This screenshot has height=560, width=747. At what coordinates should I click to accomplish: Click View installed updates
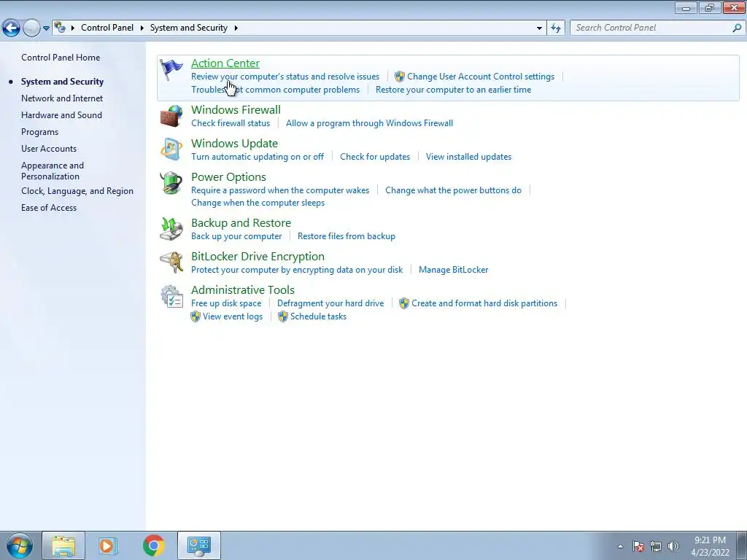click(469, 157)
